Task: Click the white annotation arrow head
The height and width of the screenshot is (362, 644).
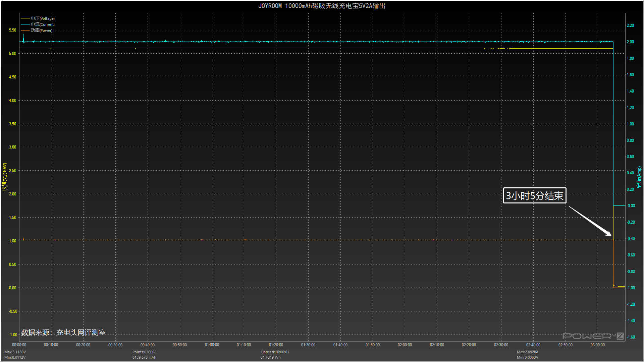Action: 608,233
